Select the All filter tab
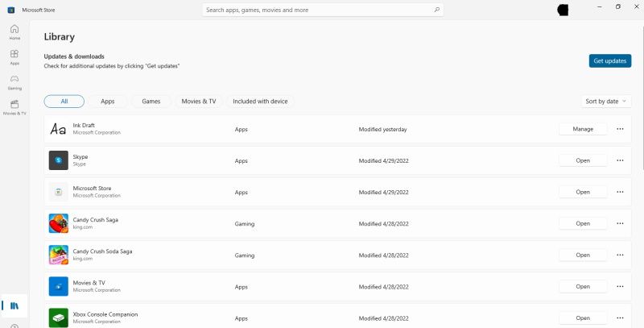 pos(64,101)
